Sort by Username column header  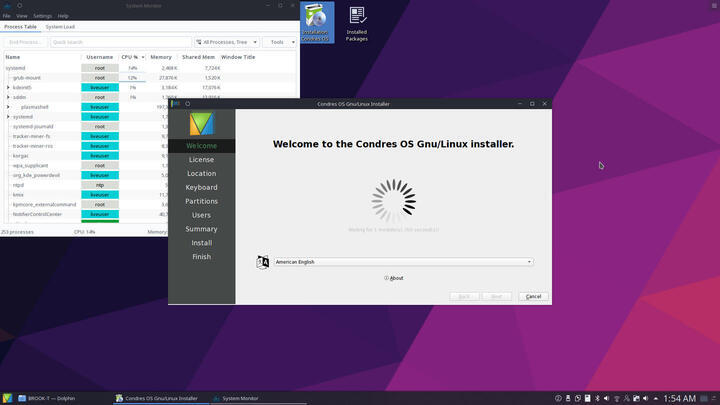click(100, 57)
